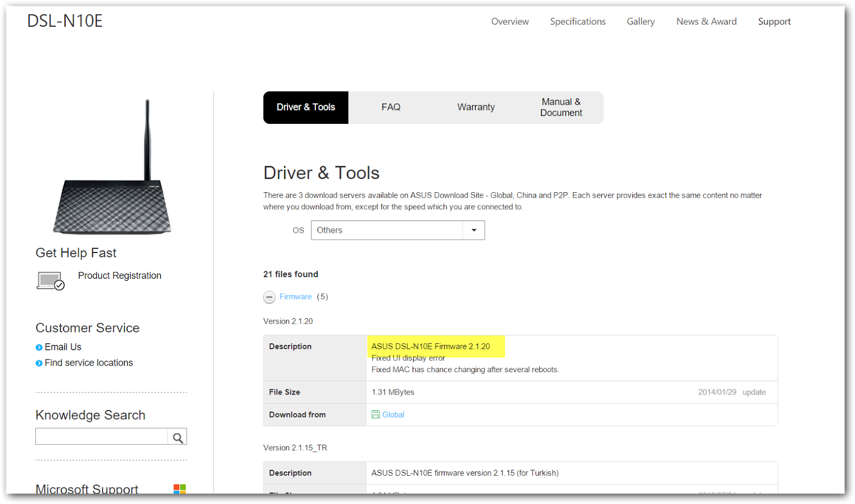Click the Global download disk icon

point(376,414)
